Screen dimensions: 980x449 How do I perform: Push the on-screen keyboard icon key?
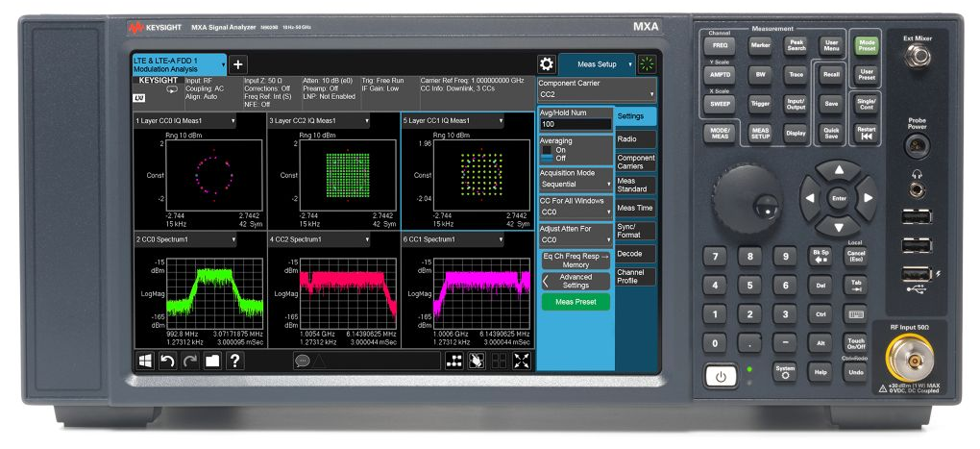(855, 314)
